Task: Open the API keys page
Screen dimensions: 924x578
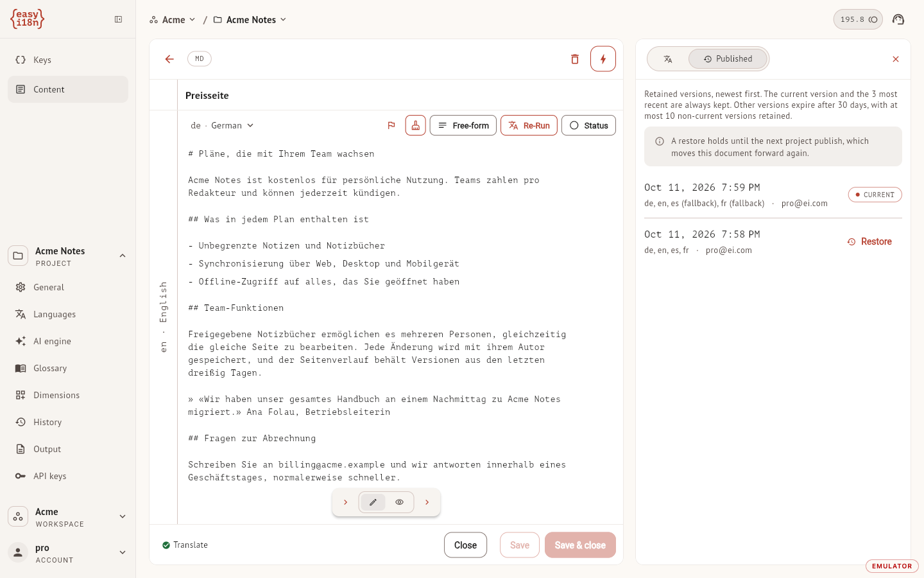Action: click(x=68, y=476)
